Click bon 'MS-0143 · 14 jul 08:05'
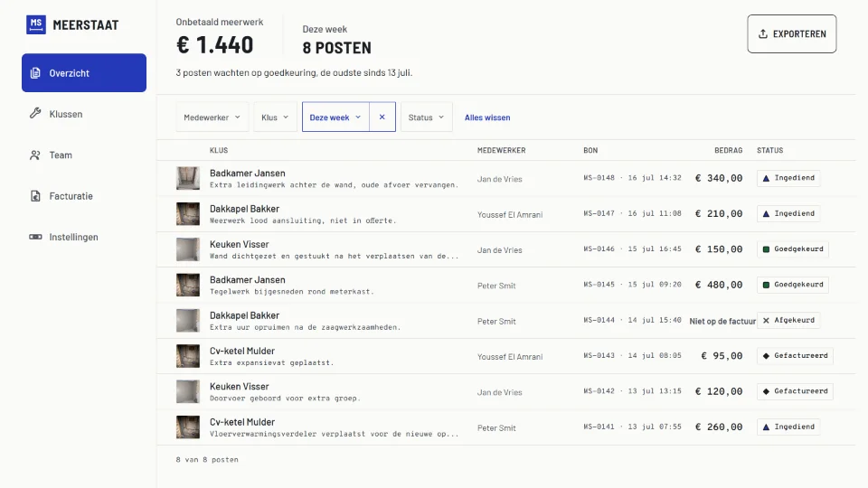 [632, 355]
